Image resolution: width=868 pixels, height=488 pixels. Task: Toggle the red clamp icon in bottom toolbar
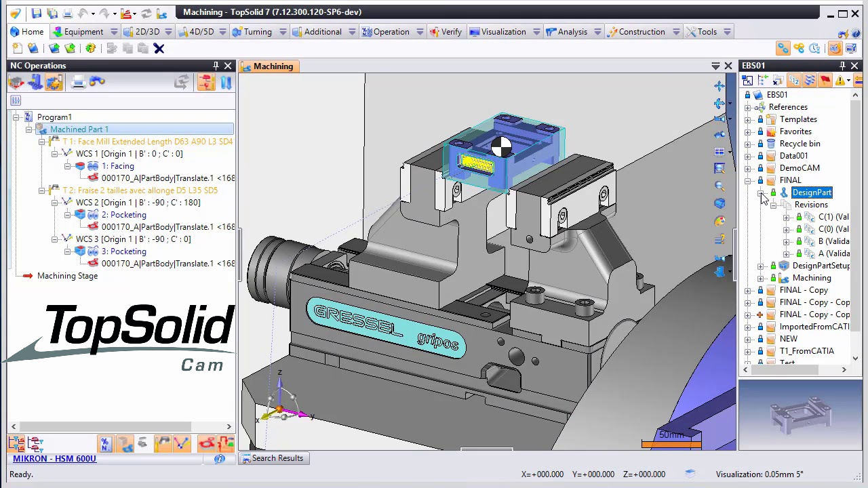coord(206,444)
